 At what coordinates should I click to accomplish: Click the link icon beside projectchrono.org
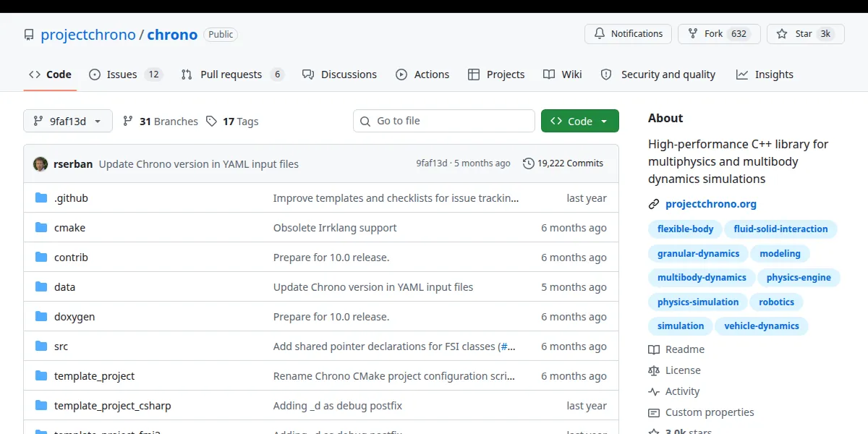coord(654,204)
